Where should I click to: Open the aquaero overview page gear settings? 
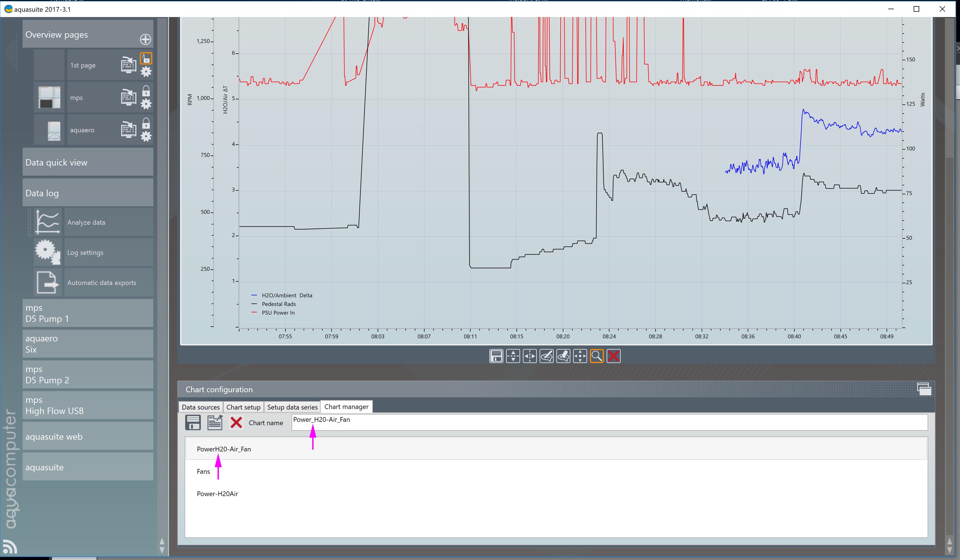[146, 136]
